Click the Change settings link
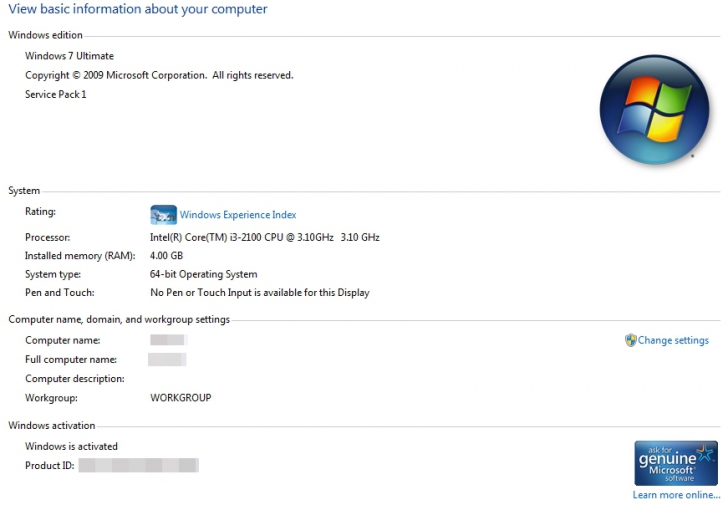This screenshot has width=728, height=505. click(x=673, y=340)
